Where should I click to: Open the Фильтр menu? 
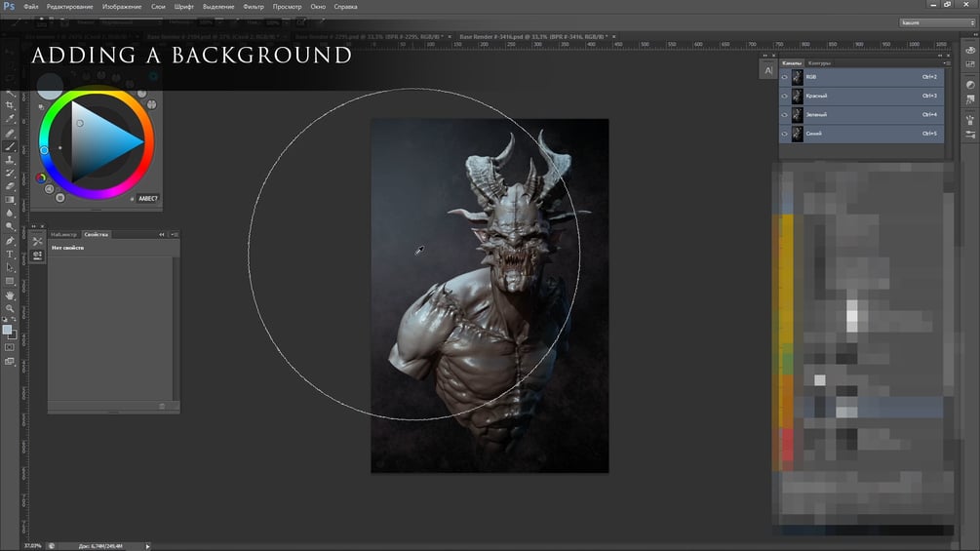254,7
